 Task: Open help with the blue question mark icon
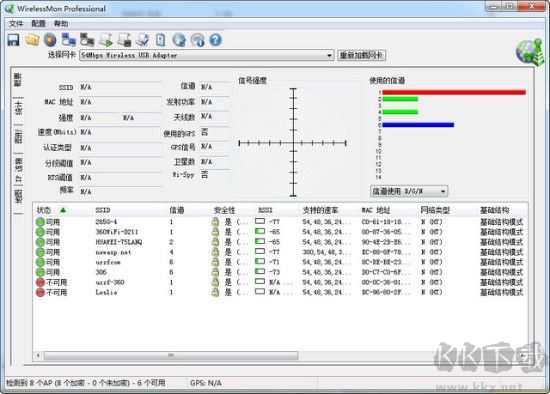[x=216, y=40]
